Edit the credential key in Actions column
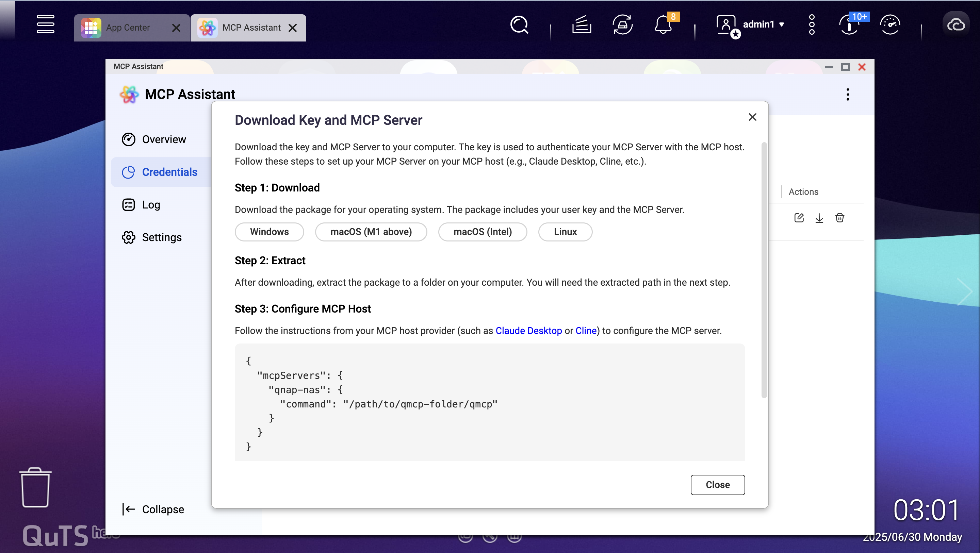This screenshot has height=553, width=980. pyautogui.click(x=799, y=218)
